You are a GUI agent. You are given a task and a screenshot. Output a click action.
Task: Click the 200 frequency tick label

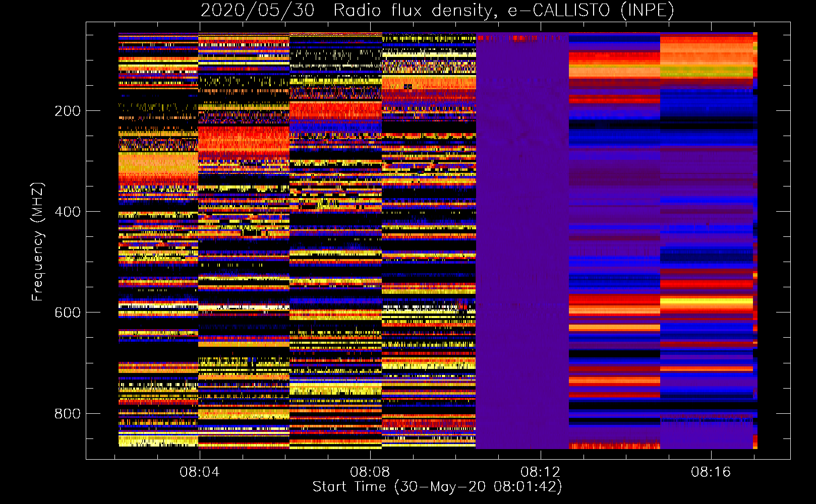point(68,111)
